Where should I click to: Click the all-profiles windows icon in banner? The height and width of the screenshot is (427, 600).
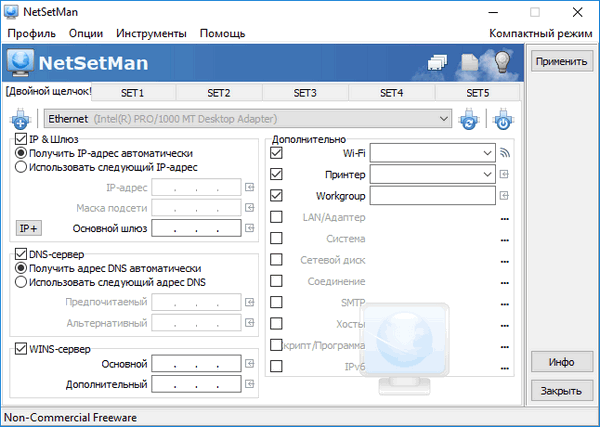[437, 62]
